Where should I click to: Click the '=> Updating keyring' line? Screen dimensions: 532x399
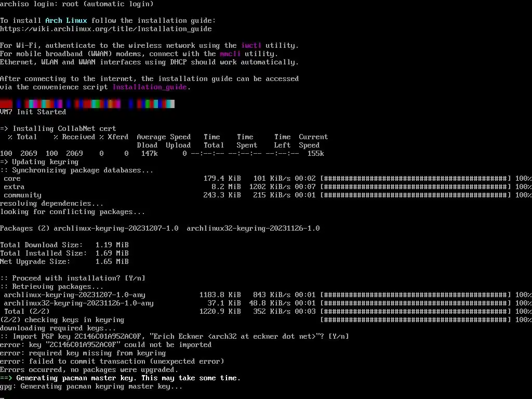coord(39,162)
